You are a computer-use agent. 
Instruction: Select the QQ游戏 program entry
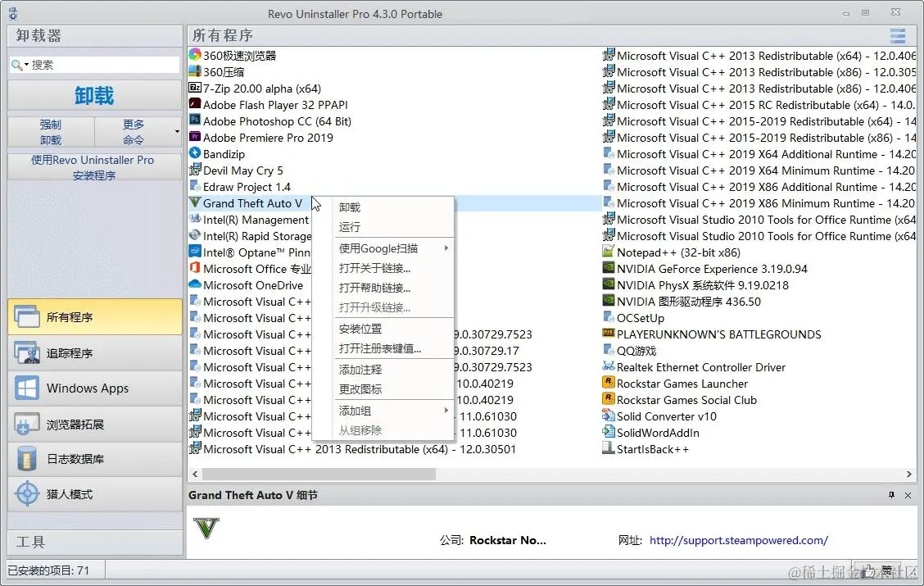[636, 351]
